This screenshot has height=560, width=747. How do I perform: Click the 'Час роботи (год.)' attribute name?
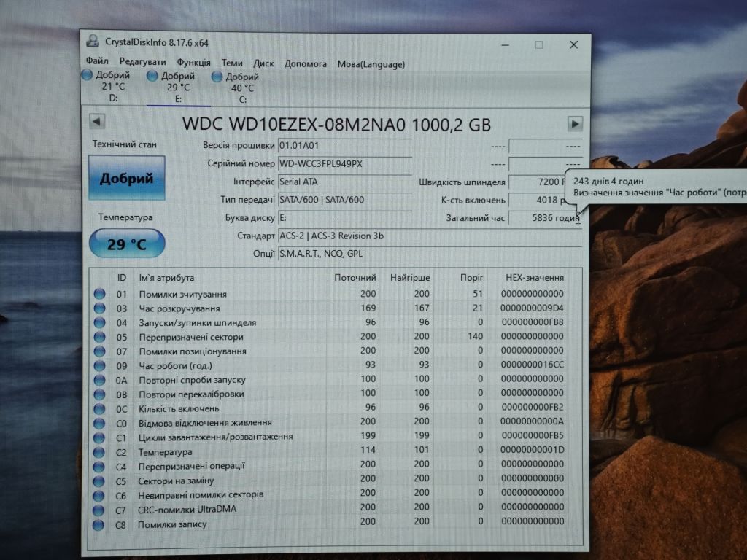176,366
